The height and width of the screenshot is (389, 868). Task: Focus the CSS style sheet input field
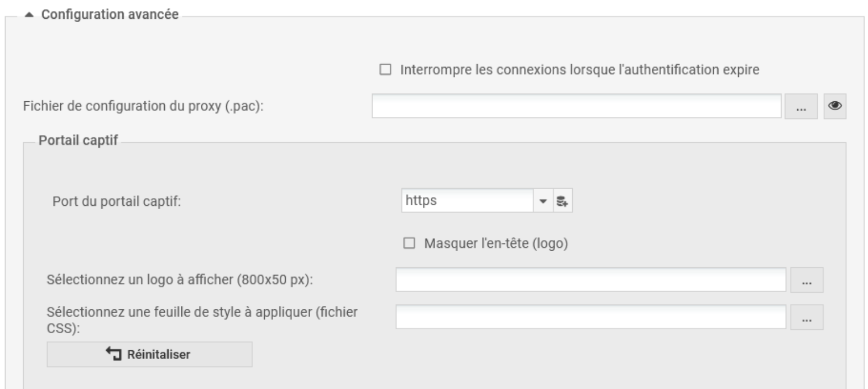pos(590,317)
